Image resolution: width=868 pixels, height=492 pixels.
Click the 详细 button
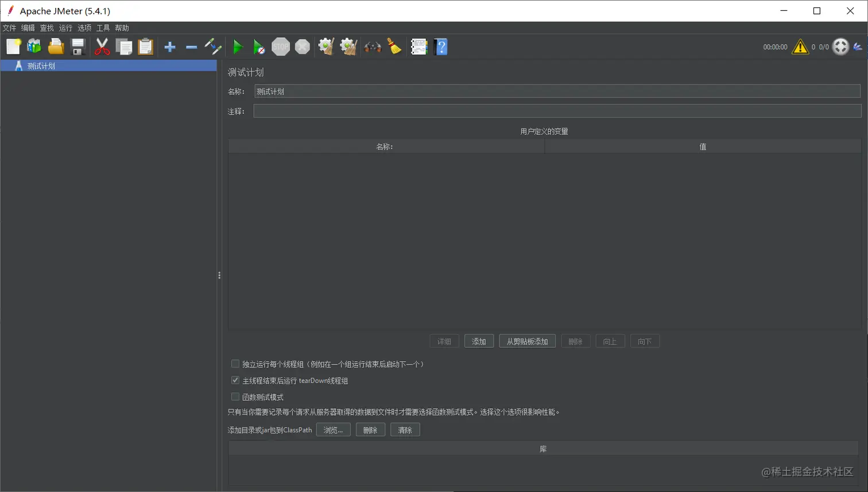click(444, 342)
